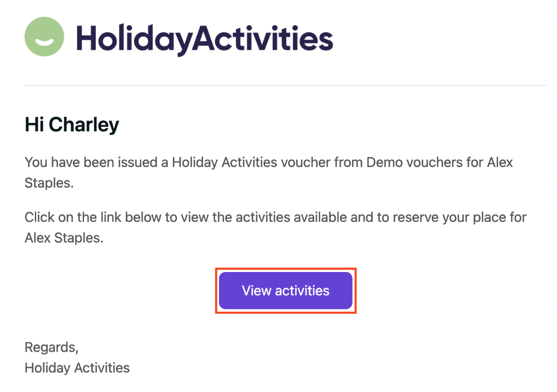Click the red-highlighted call-to-action
The height and width of the screenshot is (392, 557).
coord(285,291)
